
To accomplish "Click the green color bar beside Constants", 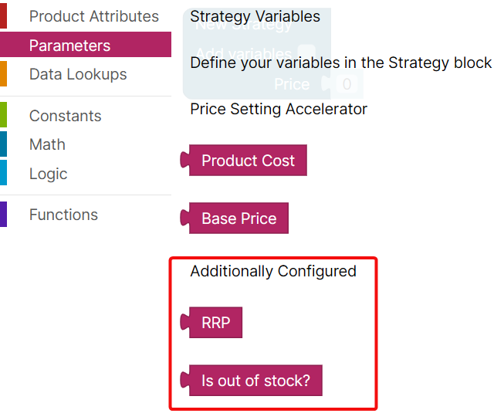I will click(x=3, y=116).
